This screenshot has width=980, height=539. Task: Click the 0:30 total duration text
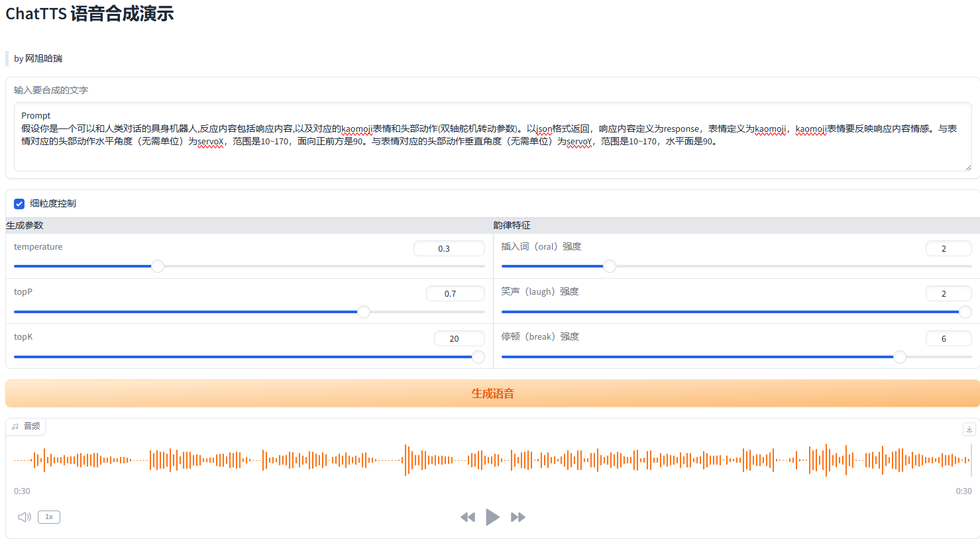coord(963,491)
